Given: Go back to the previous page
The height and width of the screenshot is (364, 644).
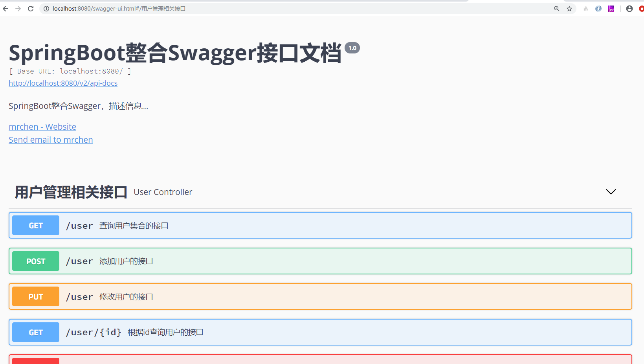Looking at the screenshot, I should (6, 9).
